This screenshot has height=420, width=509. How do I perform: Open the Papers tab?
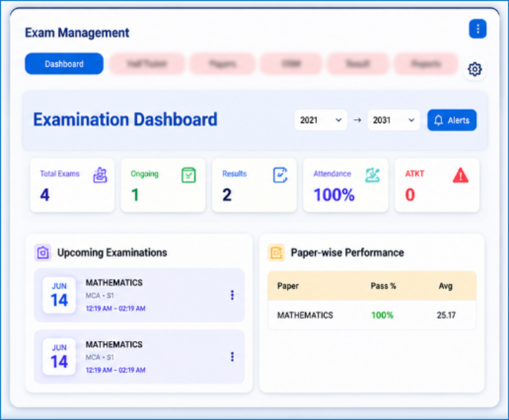[x=222, y=64]
